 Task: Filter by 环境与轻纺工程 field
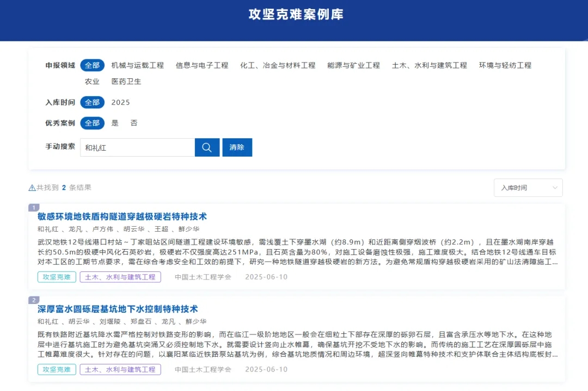[505, 65]
